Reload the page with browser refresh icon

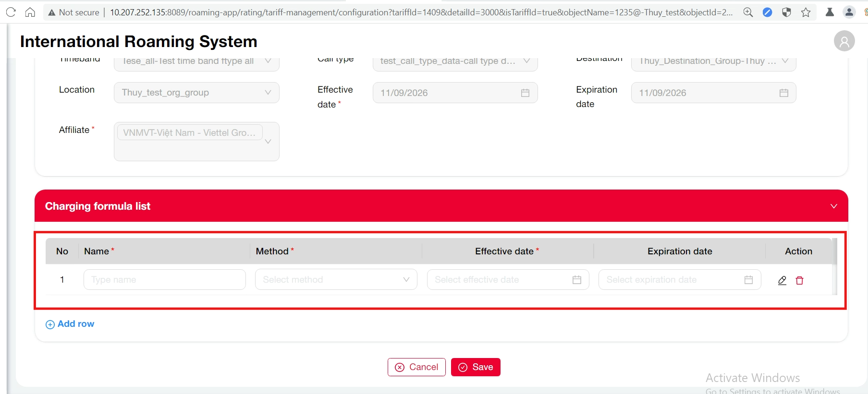point(11,12)
